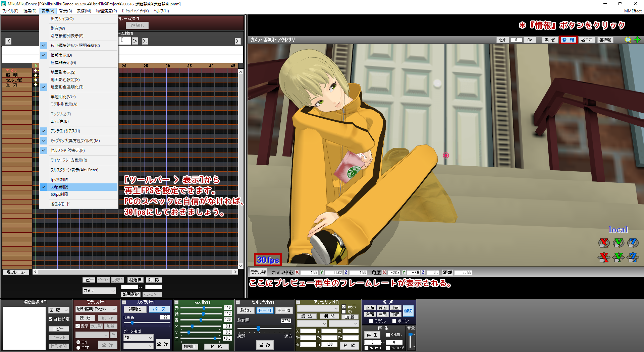Viewport: 644px width, 352px height.
Task: Choose ワイヤーフレーム表示 menu entry
Action: [69, 160]
